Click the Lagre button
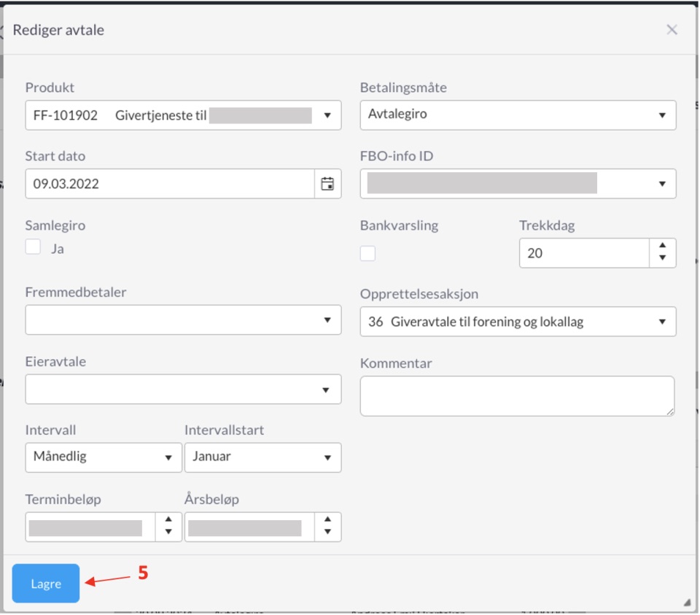Image resolution: width=700 pixels, height=615 pixels. click(46, 584)
